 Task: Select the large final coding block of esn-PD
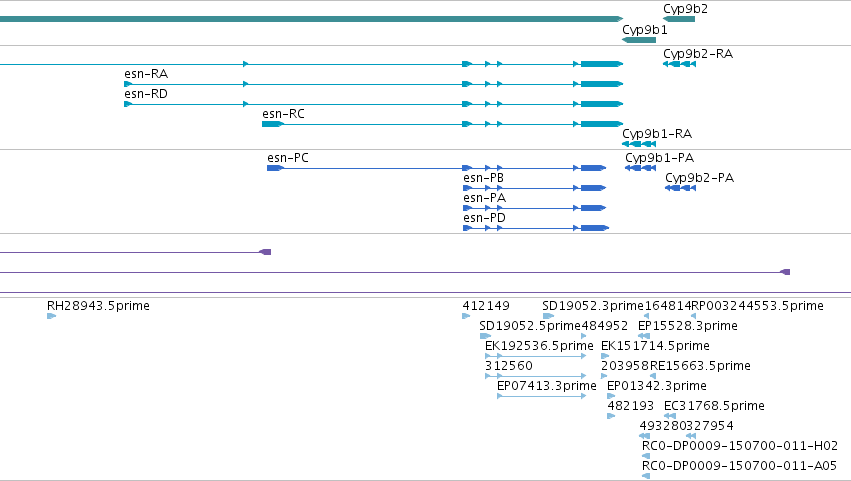pos(595,228)
